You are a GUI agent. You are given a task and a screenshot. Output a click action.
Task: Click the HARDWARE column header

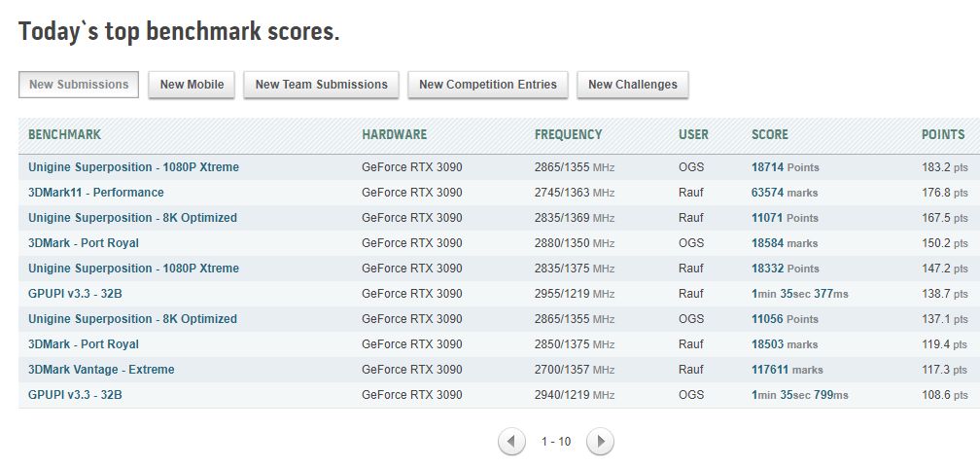(395, 134)
